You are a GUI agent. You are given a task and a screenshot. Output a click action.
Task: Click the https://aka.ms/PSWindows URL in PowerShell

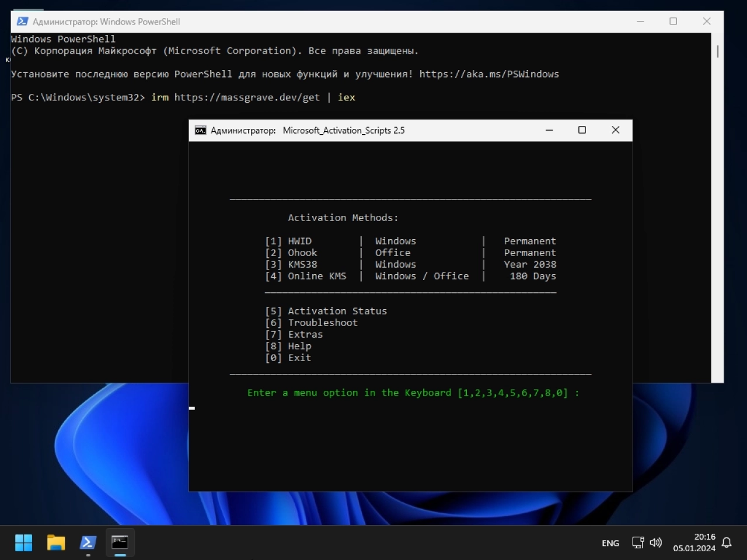point(489,74)
